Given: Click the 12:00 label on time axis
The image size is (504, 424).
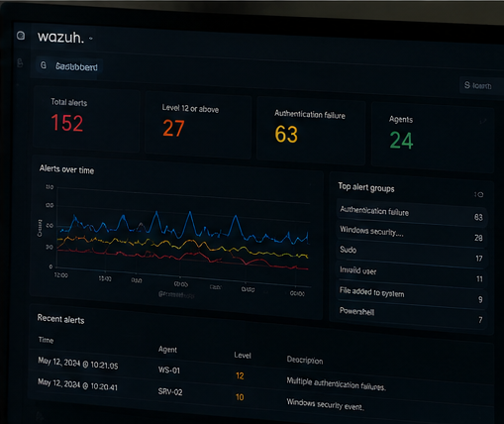Looking at the screenshot, I should click(61, 275).
